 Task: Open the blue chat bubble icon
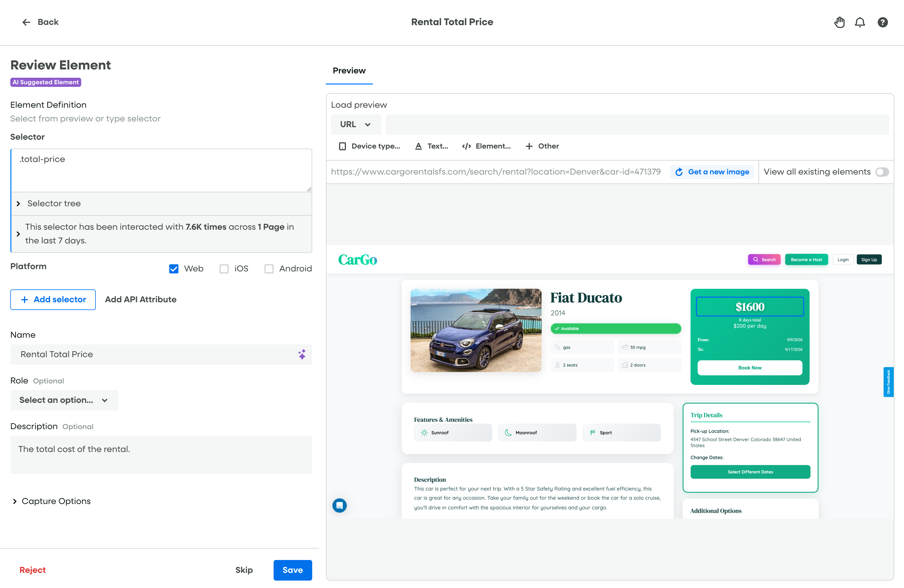[340, 505]
